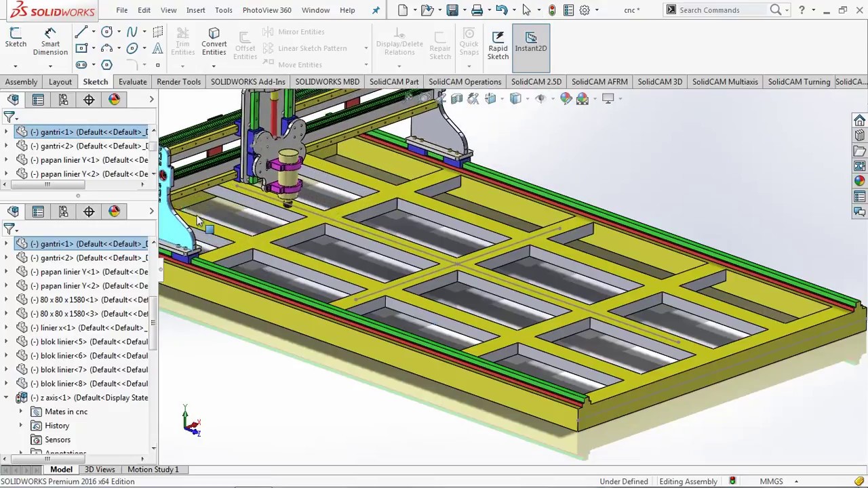
Task: Open the Sketch button dropdown arrow
Action: pyautogui.click(x=16, y=66)
